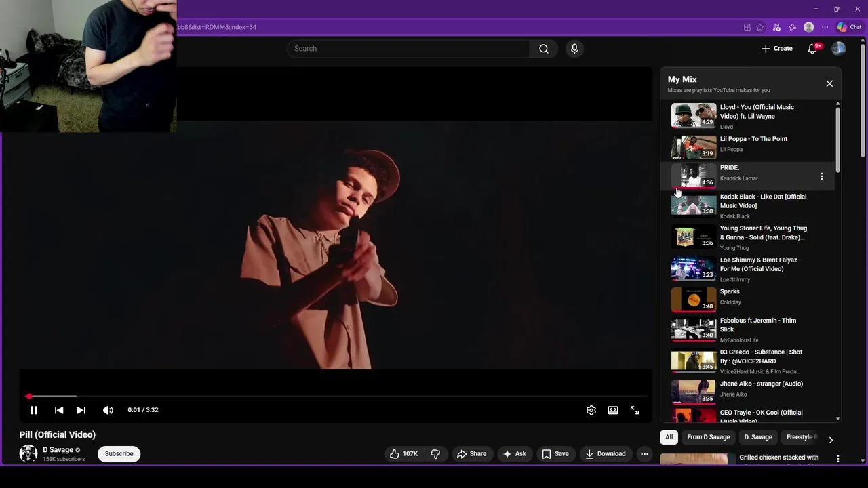The image size is (868, 488).
Task: Mute the video with the speaker icon
Action: pyautogui.click(x=108, y=410)
